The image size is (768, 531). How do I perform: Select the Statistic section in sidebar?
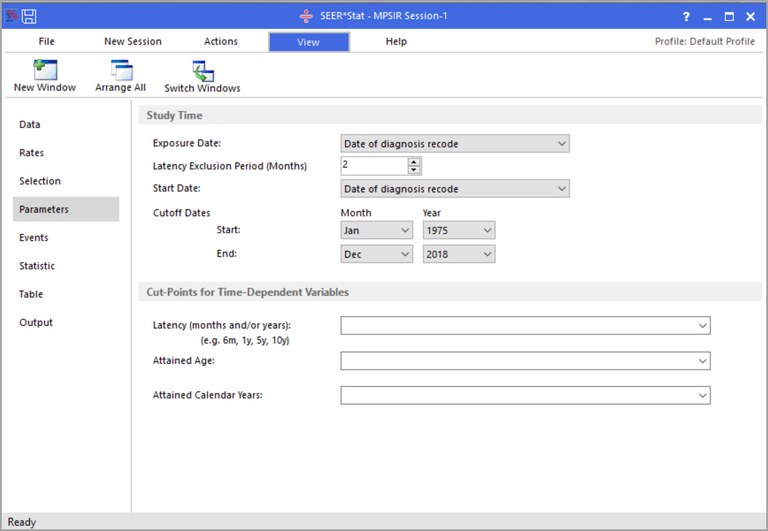click(x=37, y=266)
